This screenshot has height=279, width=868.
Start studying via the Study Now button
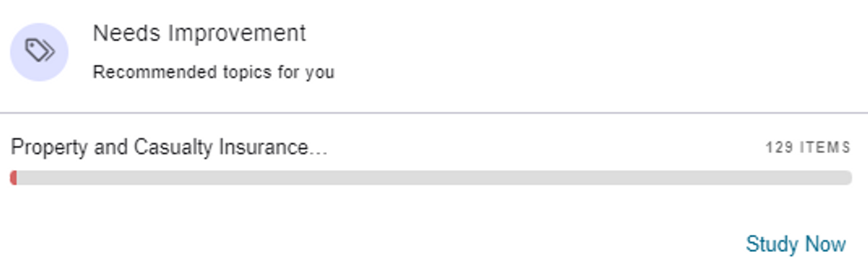[x=795, y=244]
